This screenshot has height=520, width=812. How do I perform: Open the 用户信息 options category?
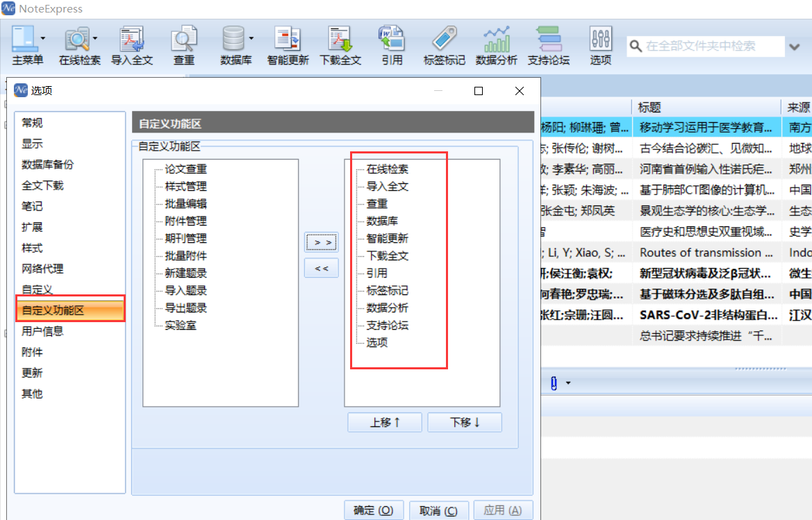pos(69,331)
